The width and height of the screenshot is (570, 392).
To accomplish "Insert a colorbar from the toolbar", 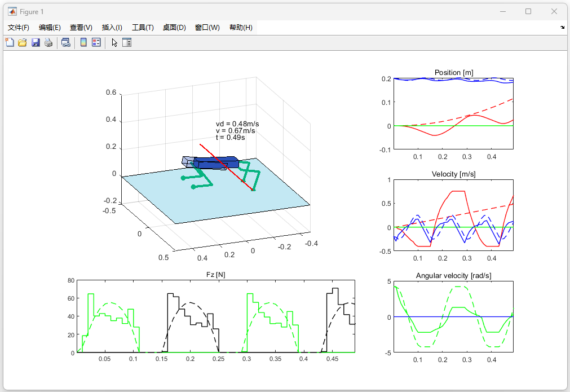I will [x=83, y=42].
